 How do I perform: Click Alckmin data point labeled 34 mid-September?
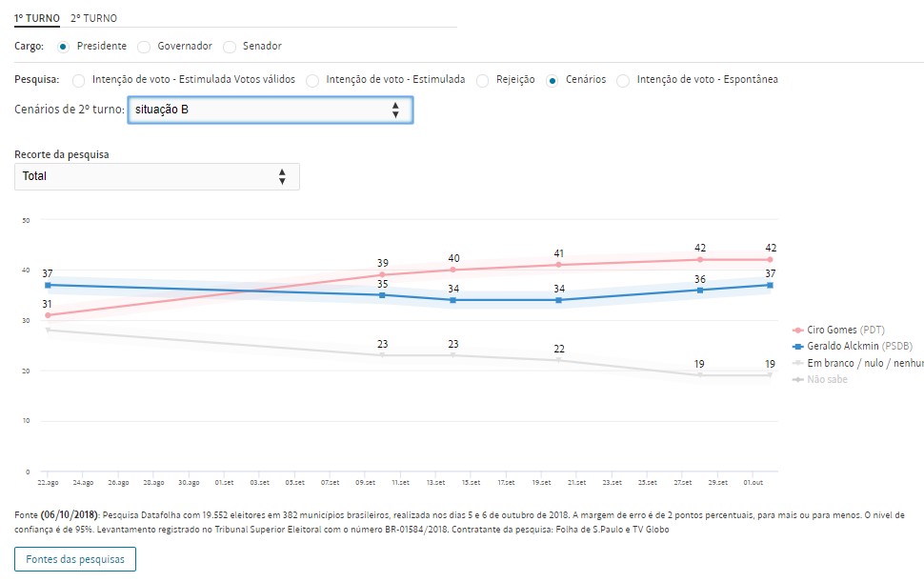[x=452, y=300]
